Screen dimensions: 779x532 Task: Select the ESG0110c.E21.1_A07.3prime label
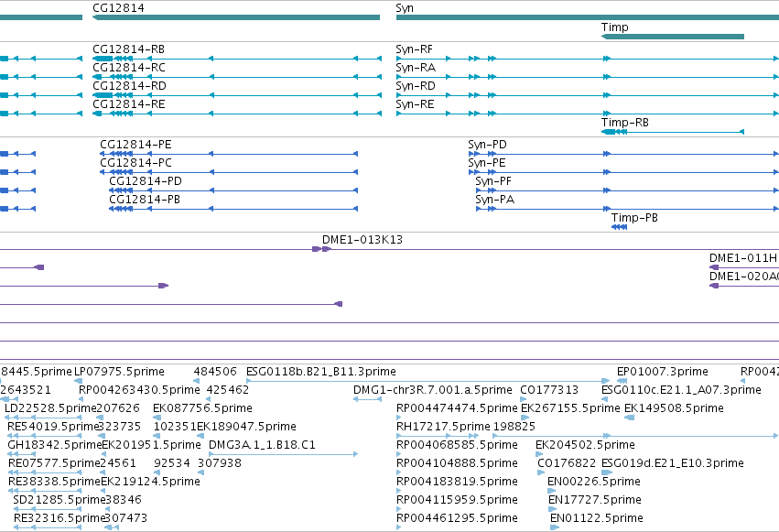[x=681, y=390]
